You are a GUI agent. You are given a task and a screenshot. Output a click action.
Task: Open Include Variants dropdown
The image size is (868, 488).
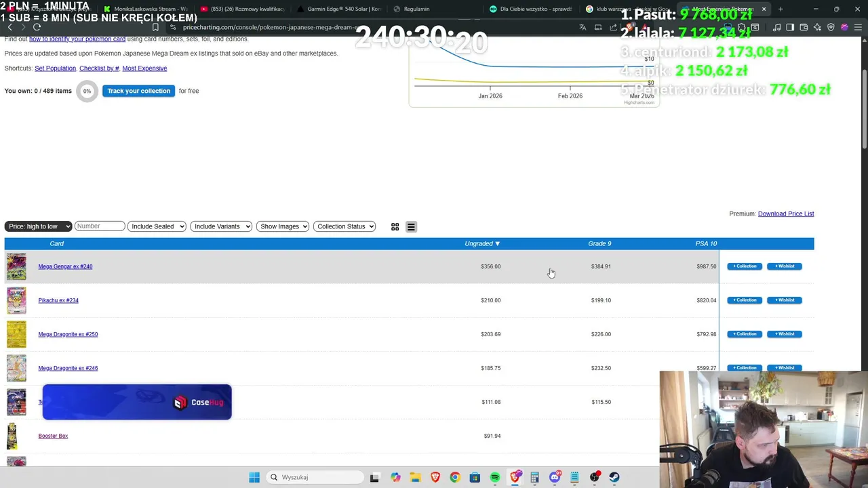tap(221, 226)
